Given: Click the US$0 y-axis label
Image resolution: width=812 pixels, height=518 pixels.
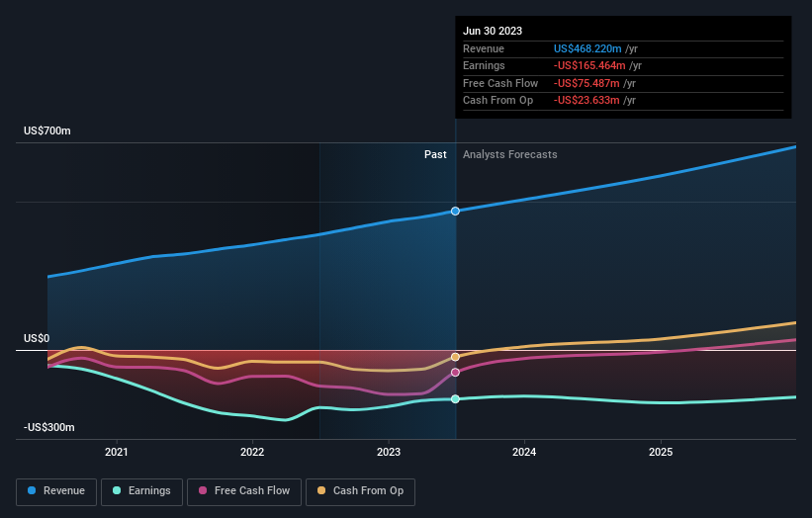Looking at the screenshot, I should tap(37, 338).
